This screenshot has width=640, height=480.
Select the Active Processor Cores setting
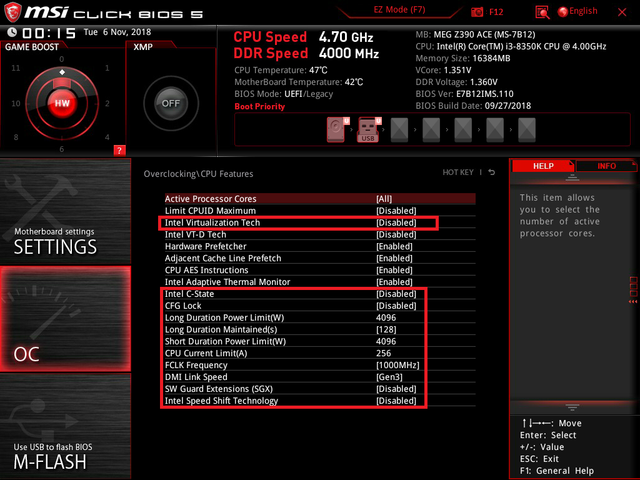[320, 199]
